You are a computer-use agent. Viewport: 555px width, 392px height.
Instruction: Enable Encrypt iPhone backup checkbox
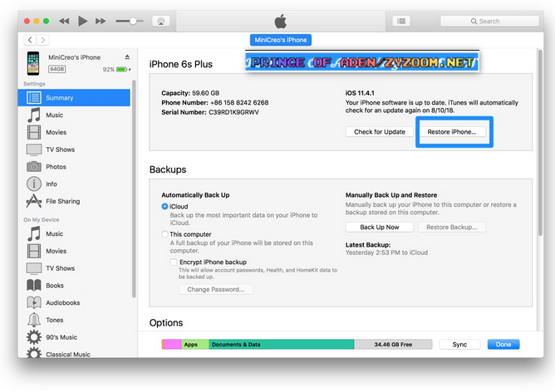tap(174, 262)
